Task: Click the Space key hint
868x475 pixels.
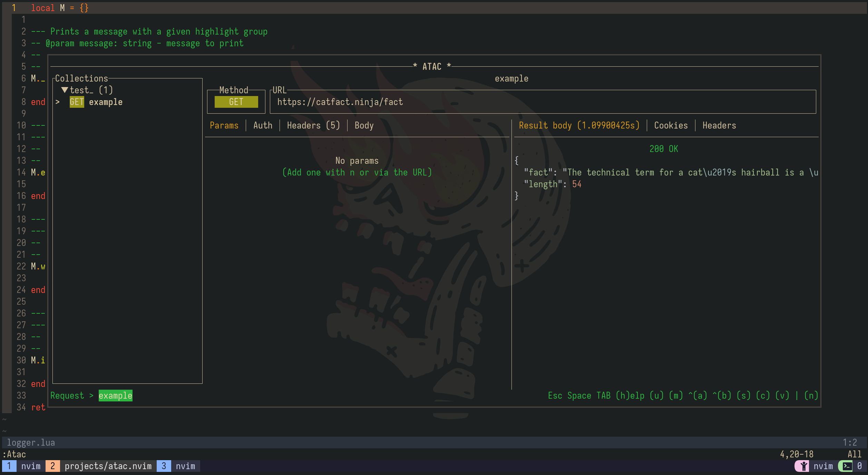Action: pos(579,396)
